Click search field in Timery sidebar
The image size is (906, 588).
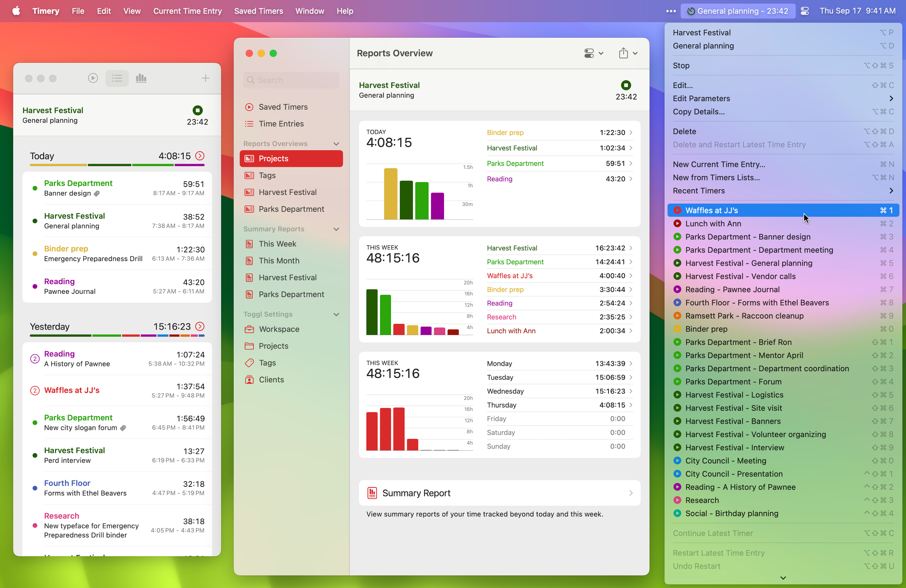tap(291, 80)
